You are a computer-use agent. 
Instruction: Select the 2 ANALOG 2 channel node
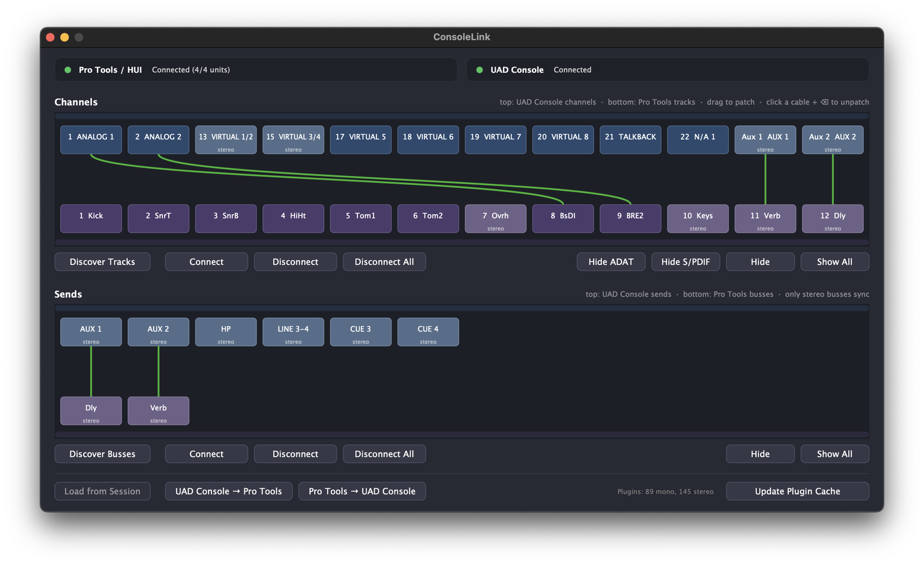click(x=158, y=140)
